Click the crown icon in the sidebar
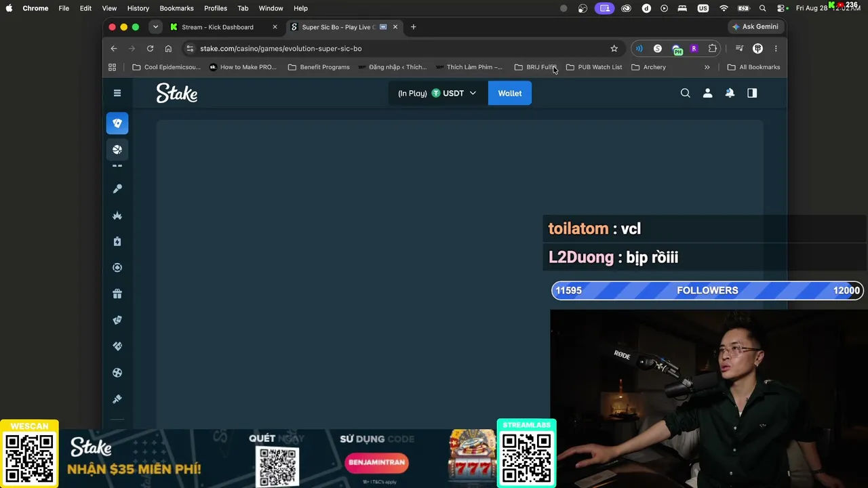 click(117, 216)
